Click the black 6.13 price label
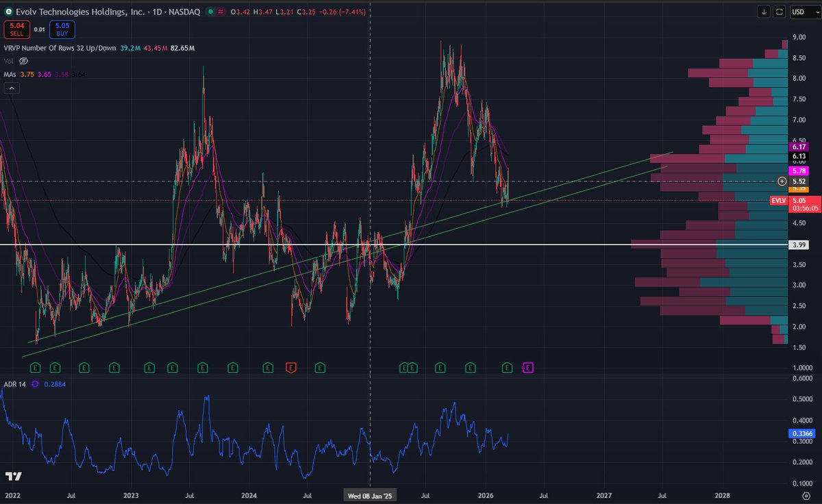This screenshot has height=504, width=822. pos(799,155)
